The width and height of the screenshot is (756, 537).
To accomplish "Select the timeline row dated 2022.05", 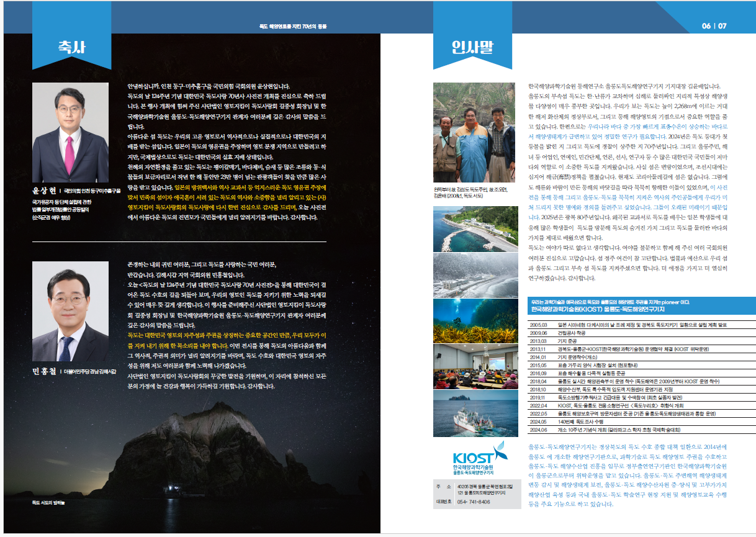I will coord(642,413).
